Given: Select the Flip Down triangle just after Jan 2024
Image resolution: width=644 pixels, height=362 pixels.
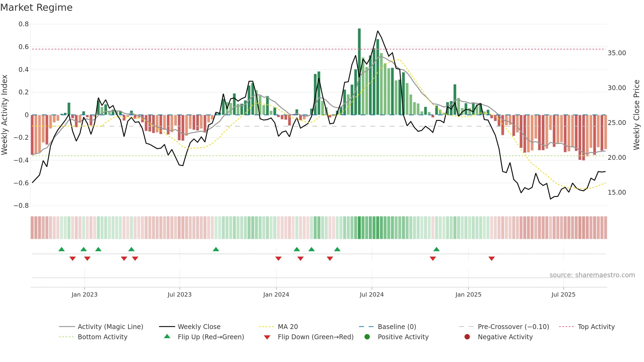Looking at the screenshot, I should coord(278,258).
